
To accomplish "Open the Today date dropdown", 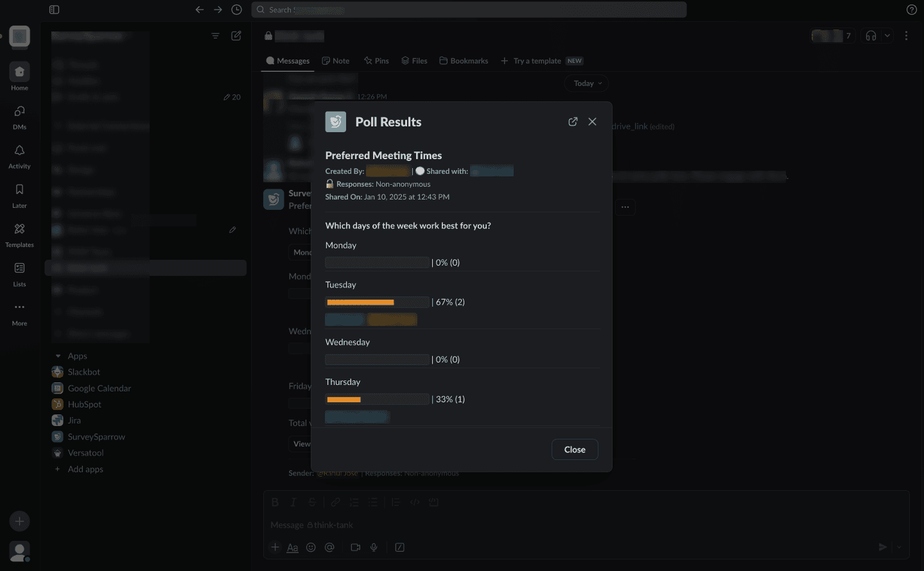I will 587,83.
